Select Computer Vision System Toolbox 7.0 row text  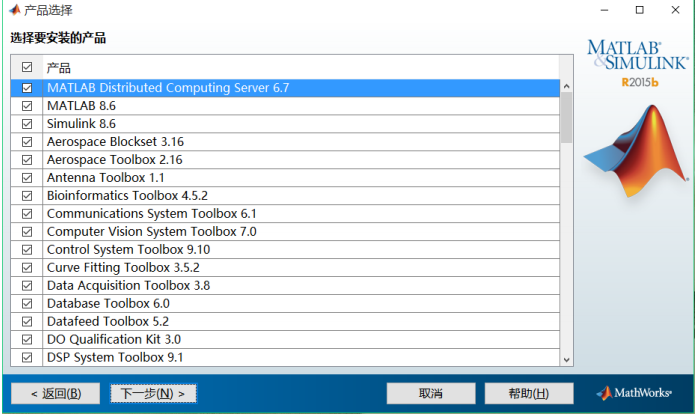[152, 232]
